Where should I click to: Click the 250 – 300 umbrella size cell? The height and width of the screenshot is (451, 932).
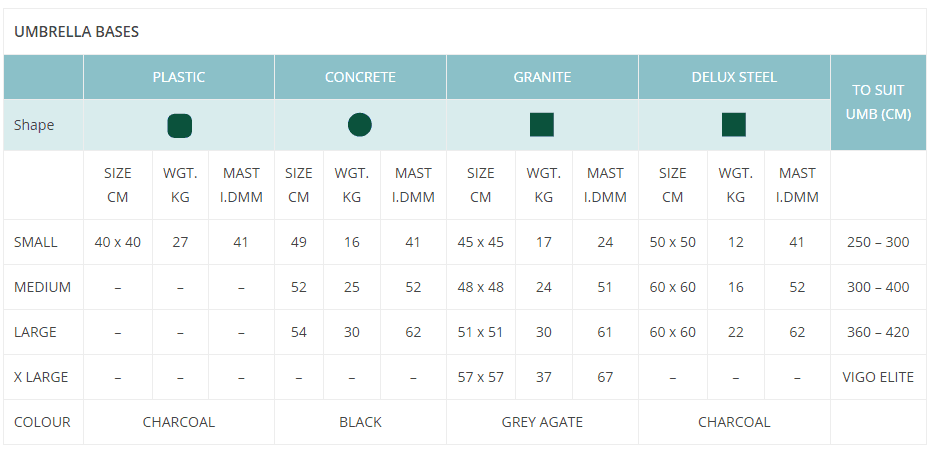pos(877,242)
